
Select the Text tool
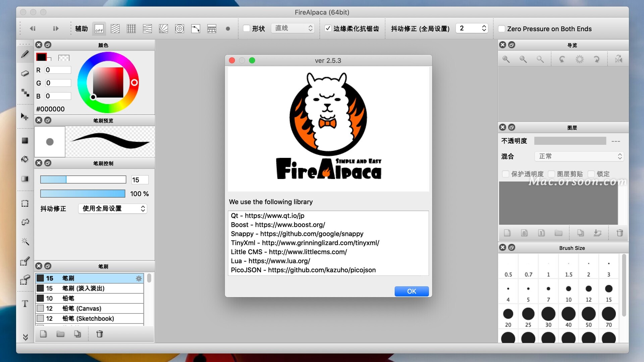25,304
